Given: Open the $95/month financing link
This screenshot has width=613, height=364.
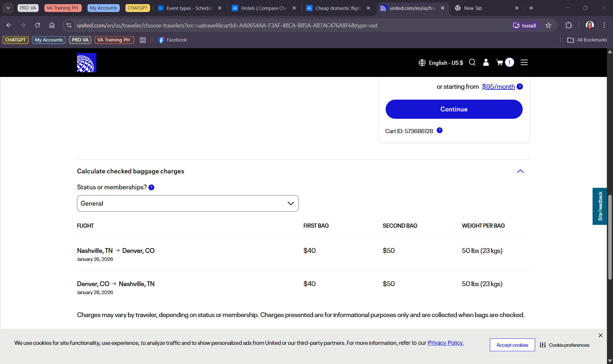Looking at the screenshot, I should 498,87.
